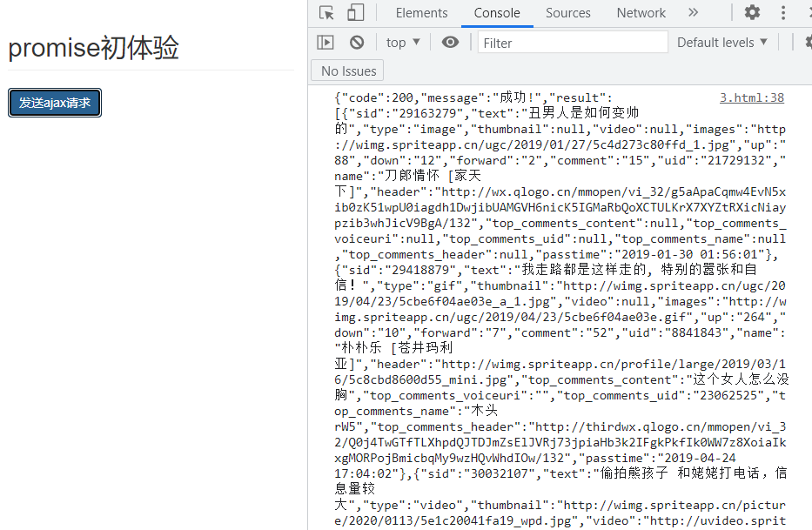
Task: Show more DevTools tabs via chevron
Action: tap(693, 13)
